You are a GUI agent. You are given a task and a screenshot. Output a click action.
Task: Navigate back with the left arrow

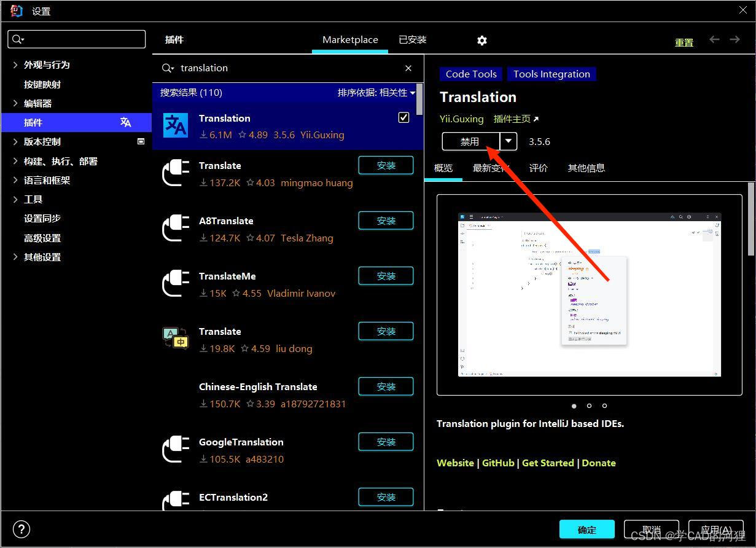714,39
